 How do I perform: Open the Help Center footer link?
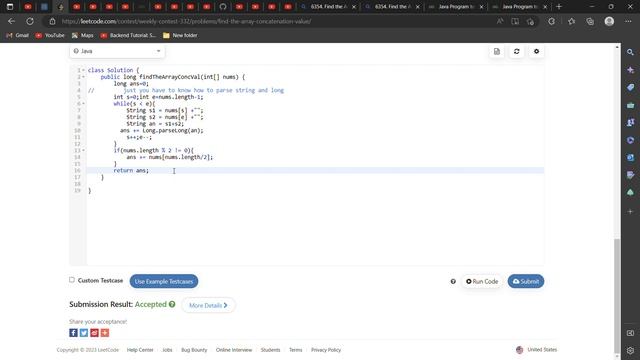(x=140, y=350)
